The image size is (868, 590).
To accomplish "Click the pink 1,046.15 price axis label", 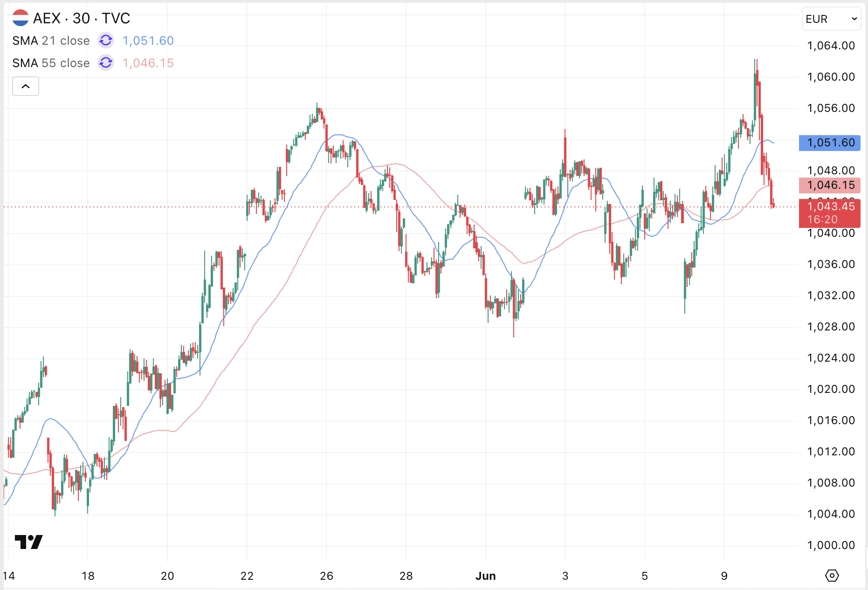I will click(830, 185).
